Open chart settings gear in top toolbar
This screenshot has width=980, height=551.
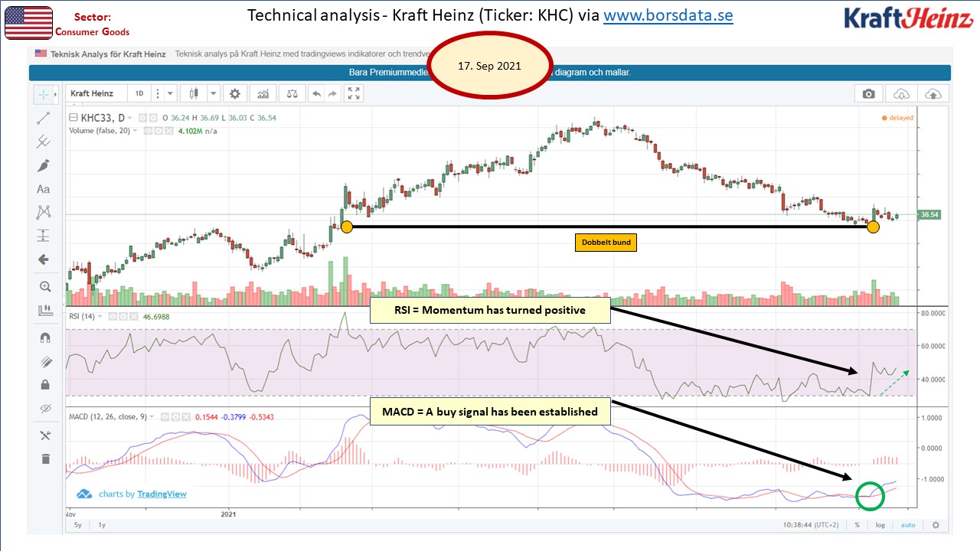click(x=235, y=93)
